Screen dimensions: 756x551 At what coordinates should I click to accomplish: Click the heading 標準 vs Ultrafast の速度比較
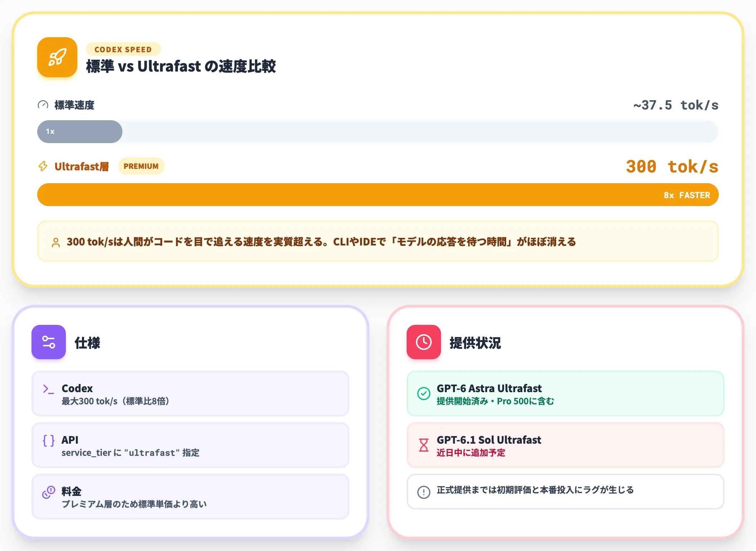[x=181, y=67]
